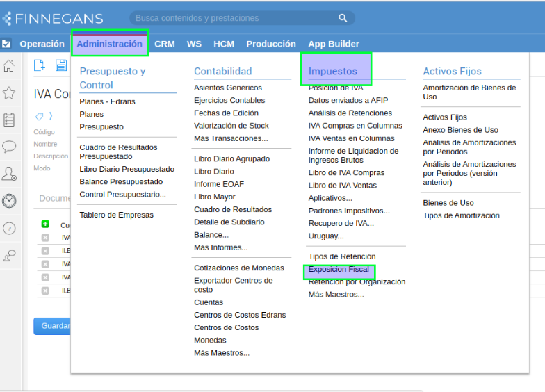545x392 pixels.
Task: Expand Control Presupuestario... submenu
Action: (122, 195)
